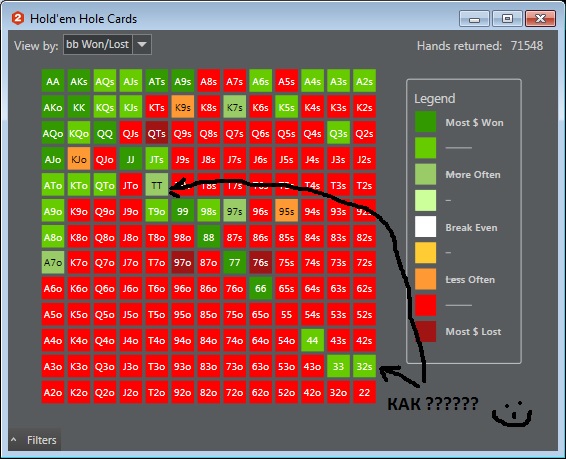The image size is (566, 459).
Task: Select the AKo hand cell
Action: click(x=53, y=107)
